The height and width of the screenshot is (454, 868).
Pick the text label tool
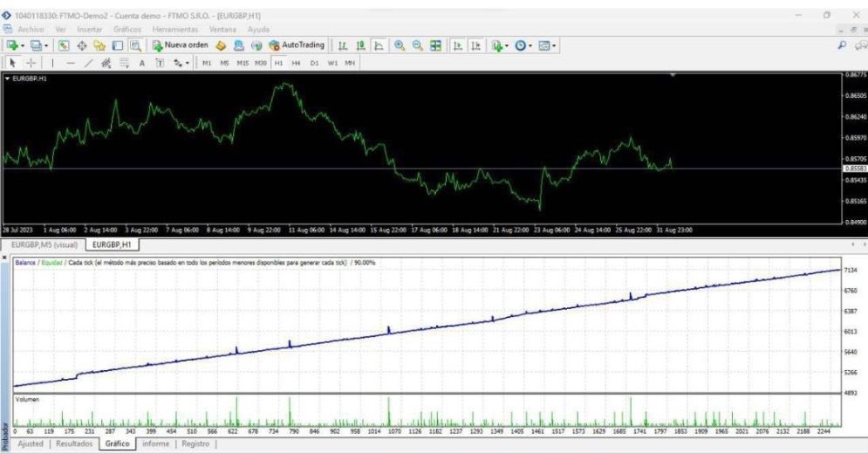[142, 63]
